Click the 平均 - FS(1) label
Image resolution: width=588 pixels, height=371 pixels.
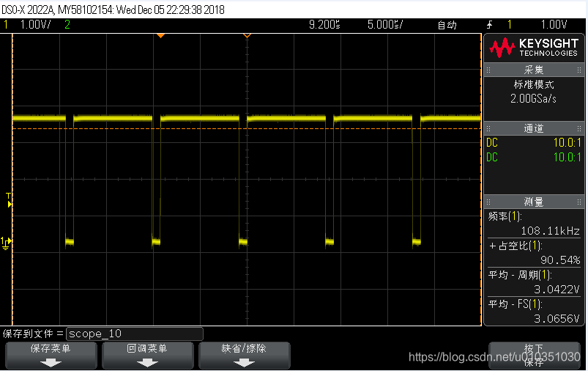pyautogui.click(x=516, y=304)
